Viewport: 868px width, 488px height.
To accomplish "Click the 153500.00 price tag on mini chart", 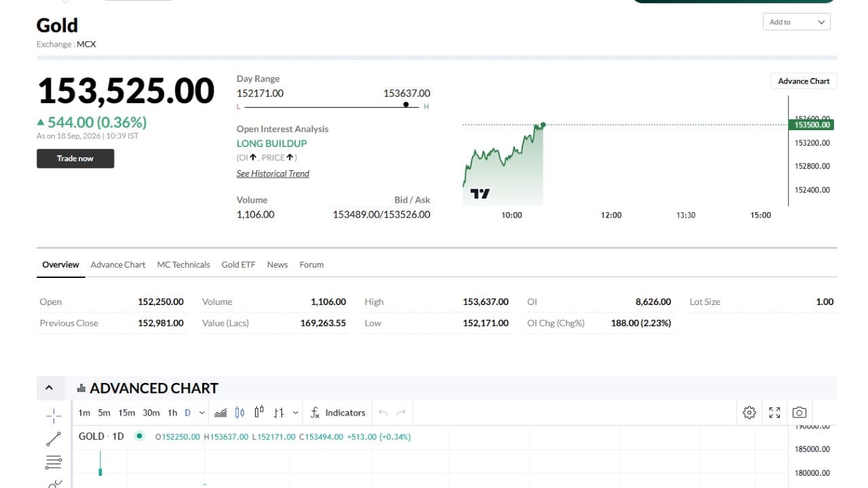I will (811, 125).
